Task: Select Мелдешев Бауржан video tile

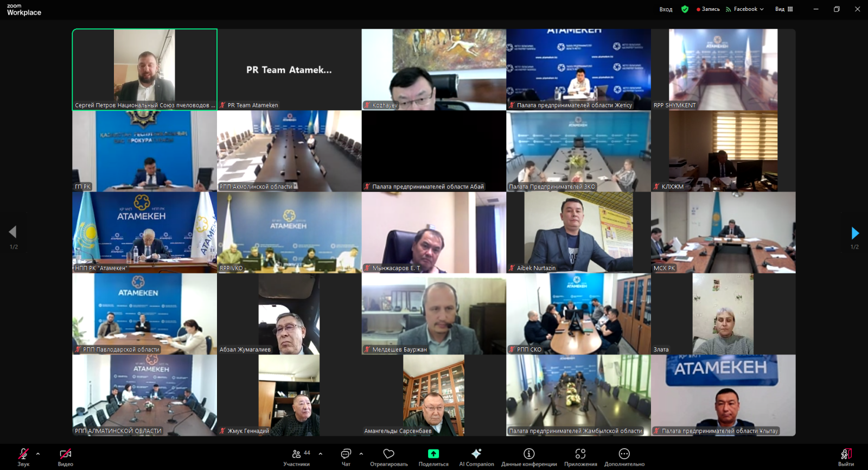Action: (x=434, y=314)
